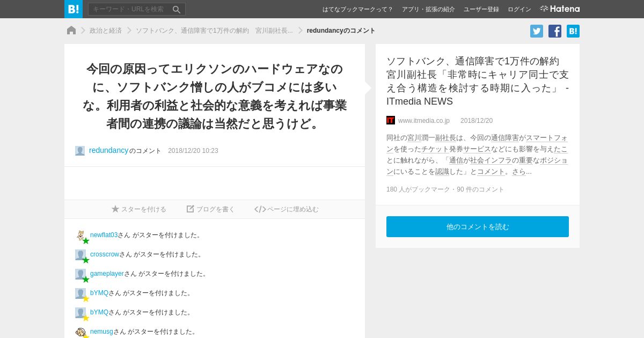Image resolution: width=644 pixels, height=338 pixels.
Task: Click the search magnifier icon
Action: pyautogui.click(x=177, y=9)
